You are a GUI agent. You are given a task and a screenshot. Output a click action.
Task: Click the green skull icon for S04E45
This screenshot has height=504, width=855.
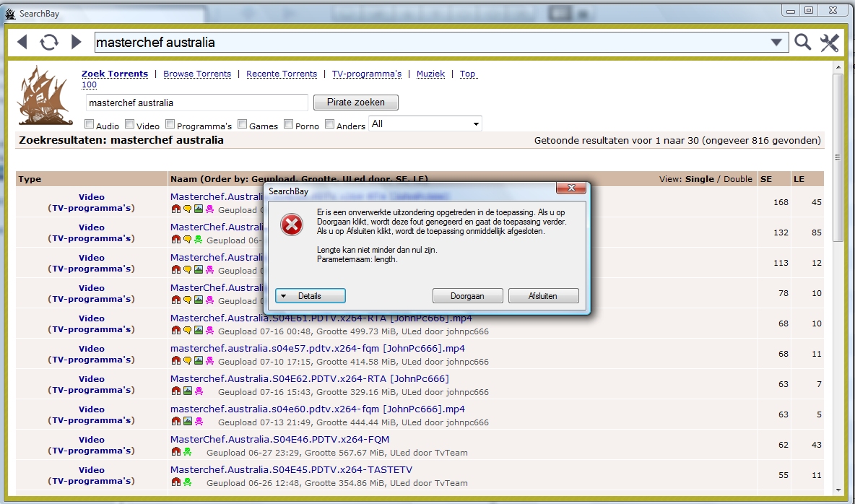(187, 482)
